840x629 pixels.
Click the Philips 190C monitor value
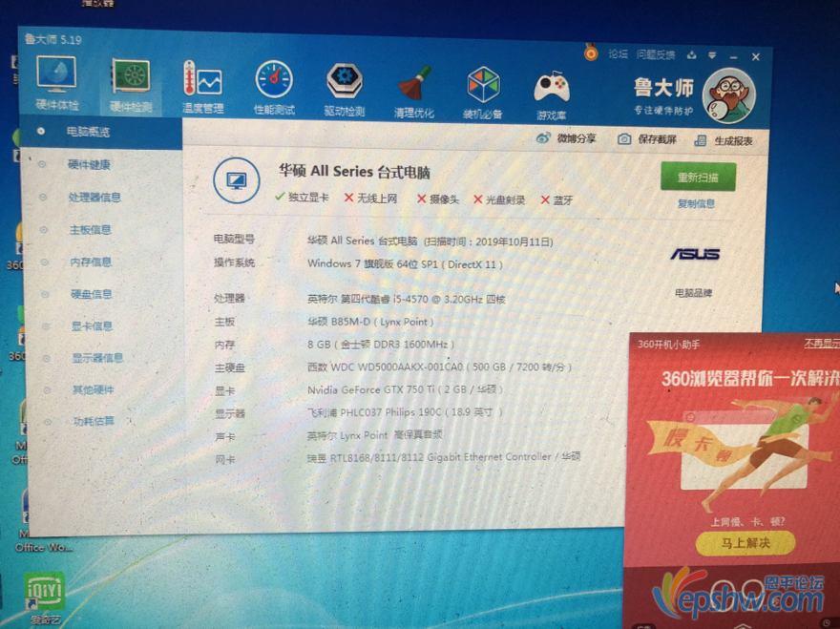[405, 412]
